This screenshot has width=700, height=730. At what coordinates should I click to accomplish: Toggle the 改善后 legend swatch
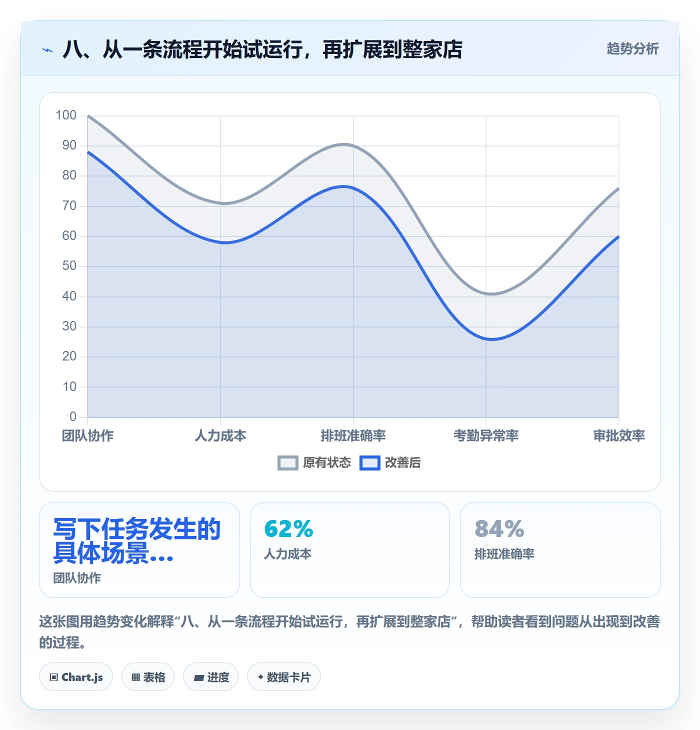[x=370, y=463]
